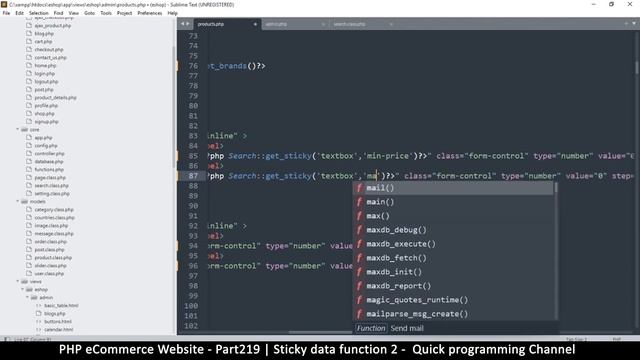Select maxdb_execute() autocomplete suggestion
This screenshot has height=360, width=640.
453,244
